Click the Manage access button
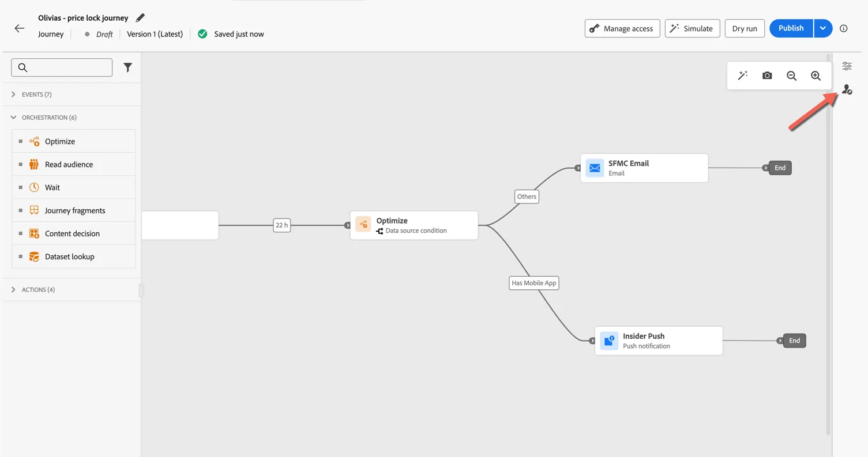This screenshot has width=868, height=457. click(622, 28)
